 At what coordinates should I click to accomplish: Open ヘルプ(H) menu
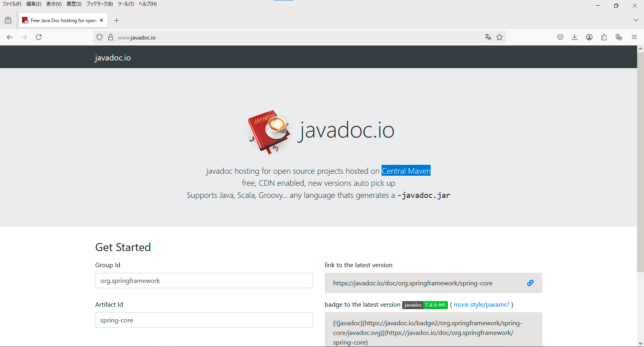[x=148, y=4]
